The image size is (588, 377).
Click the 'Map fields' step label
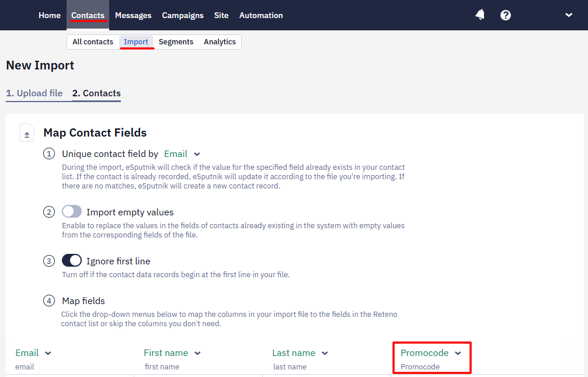[x=83, y=301]
